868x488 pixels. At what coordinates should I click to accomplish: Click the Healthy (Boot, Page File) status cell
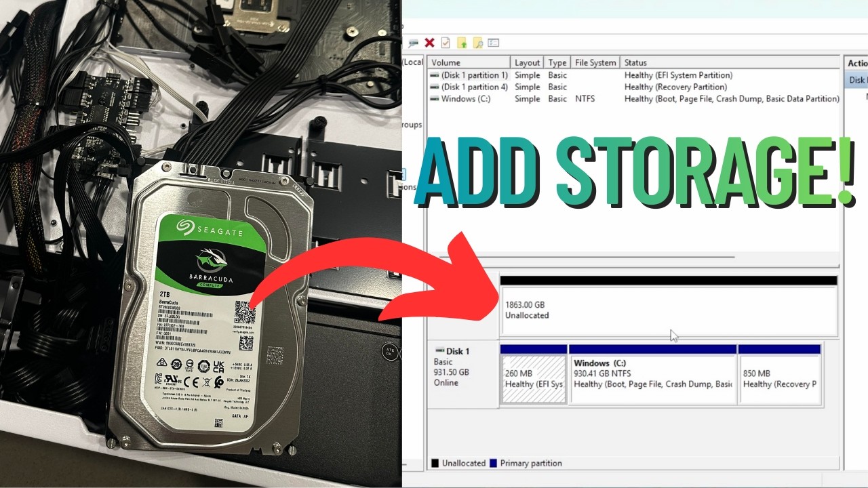tap(732, 98)
